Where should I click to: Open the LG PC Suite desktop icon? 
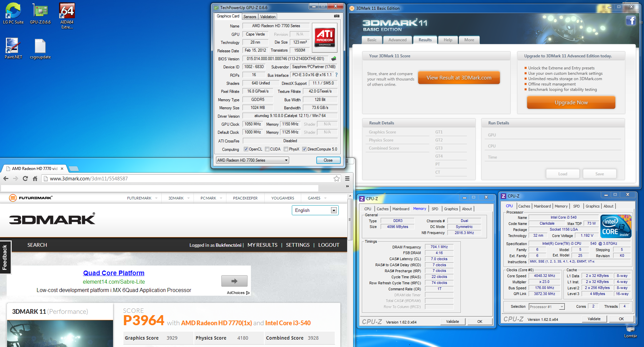13,13
